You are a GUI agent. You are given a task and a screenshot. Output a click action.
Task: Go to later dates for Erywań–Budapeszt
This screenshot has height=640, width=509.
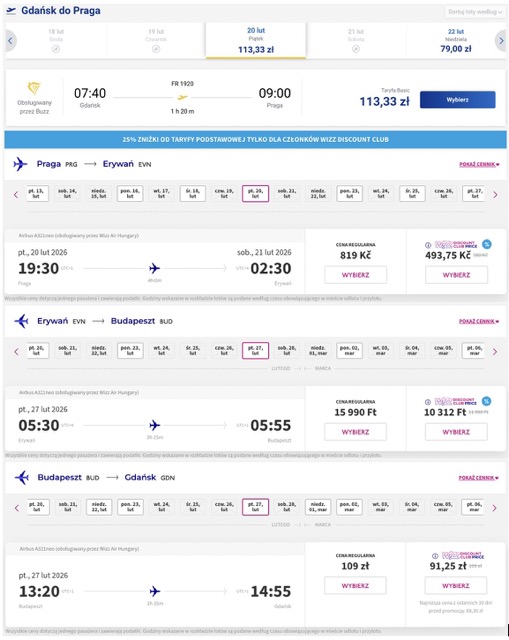click(x=495, y=351)
